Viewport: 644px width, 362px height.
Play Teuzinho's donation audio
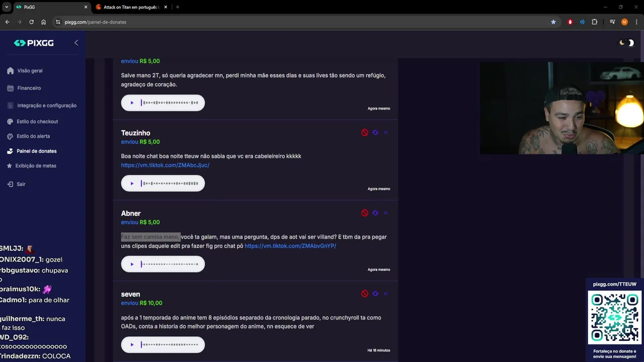pos(132,184)
